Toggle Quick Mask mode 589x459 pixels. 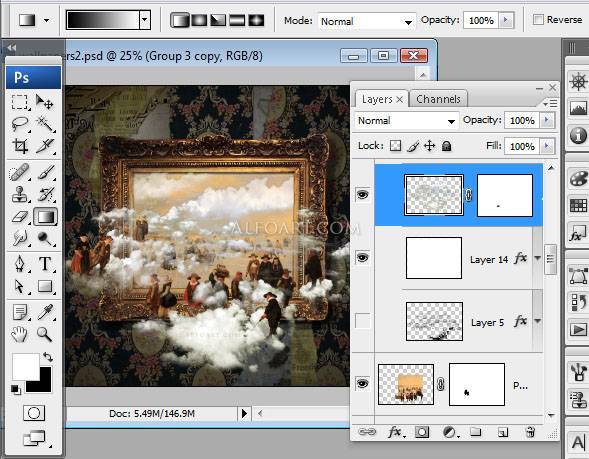point(34,414)
